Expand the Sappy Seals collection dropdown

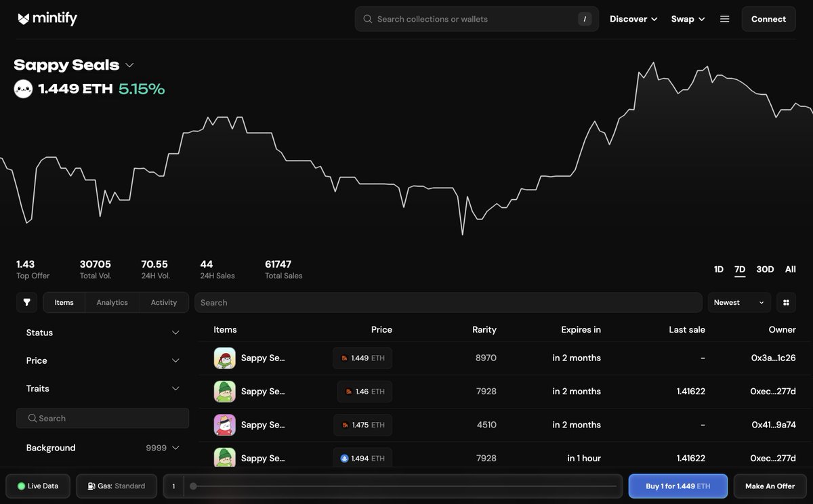129,65
